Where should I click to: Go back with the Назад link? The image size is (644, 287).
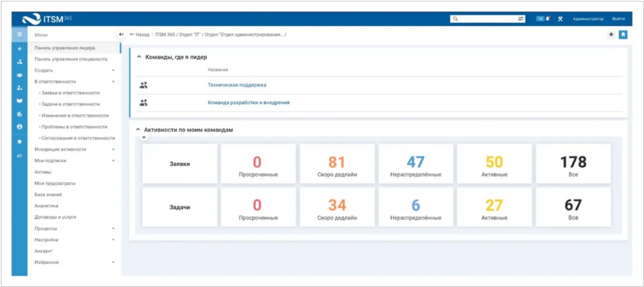click(140, 35)
